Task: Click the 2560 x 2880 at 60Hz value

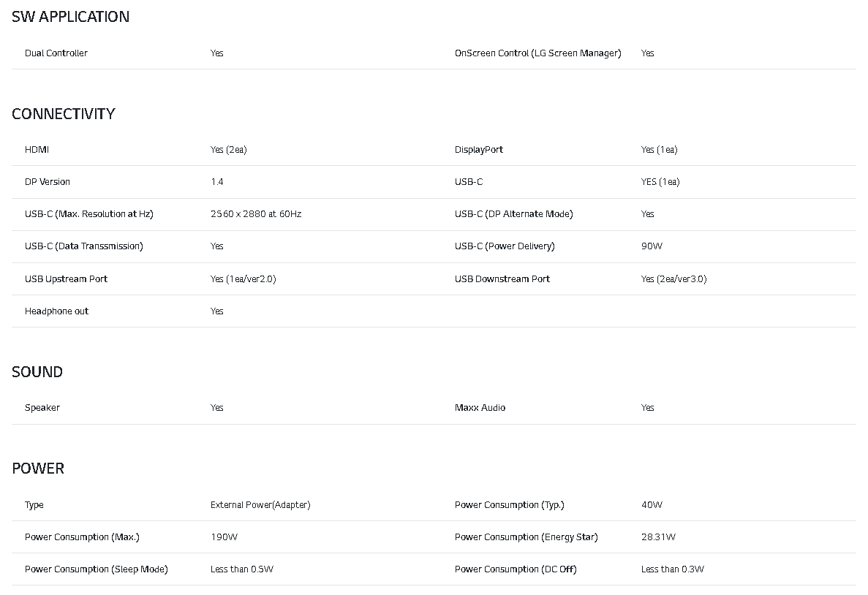Action: pyautogui.click(x=256, y=214)
